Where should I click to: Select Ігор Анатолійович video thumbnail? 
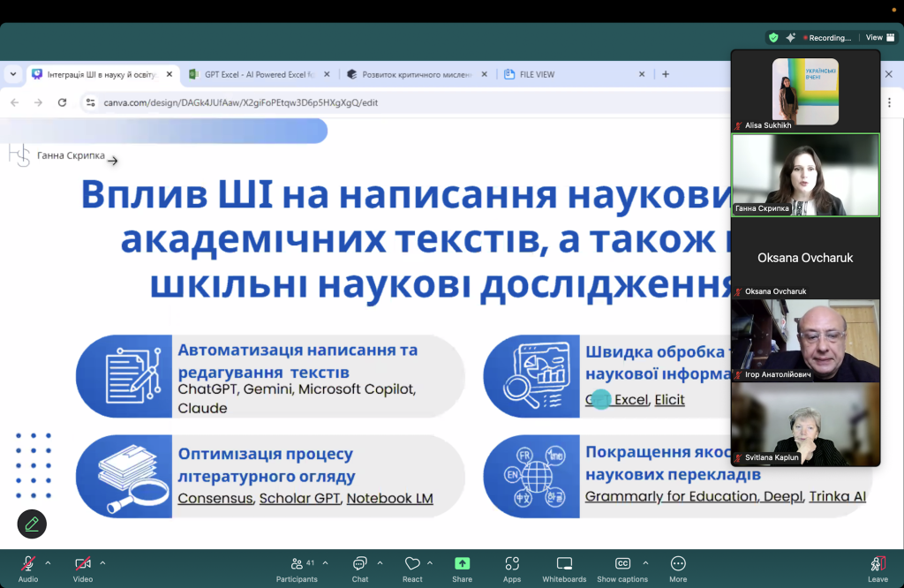[805, 341]
